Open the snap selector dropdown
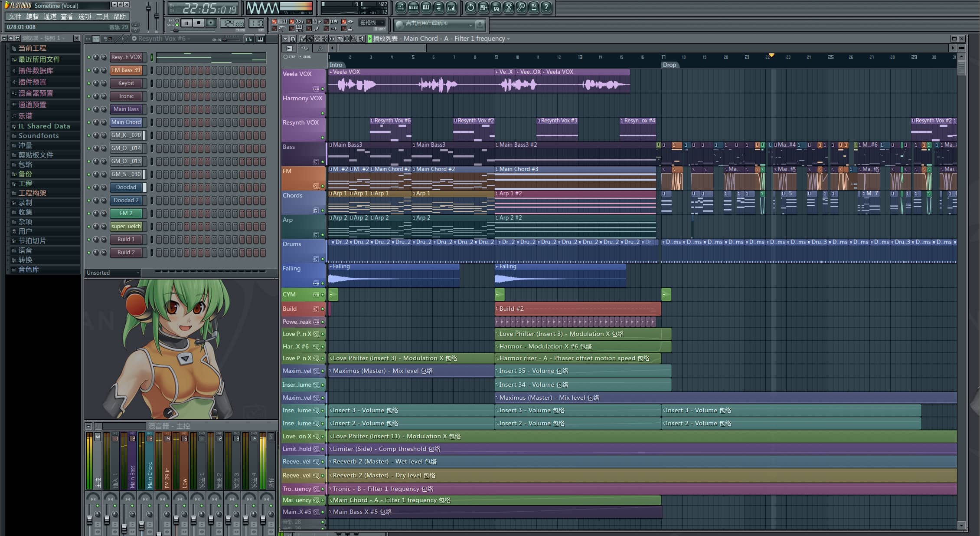The height and width of the screenshot is (536, 980). (x=372, y=23)
